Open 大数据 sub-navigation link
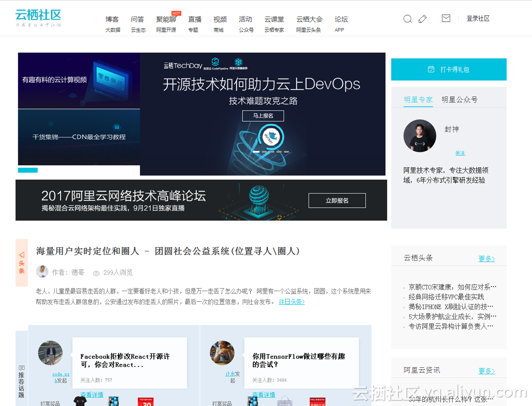The width and height of the screenshot is (532, 406). click(x=113, y=30)
